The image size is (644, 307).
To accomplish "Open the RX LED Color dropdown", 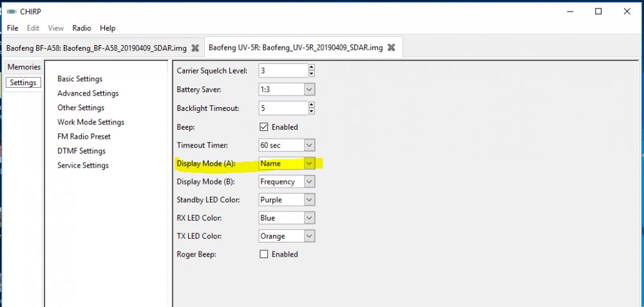I will click(309, 218).
